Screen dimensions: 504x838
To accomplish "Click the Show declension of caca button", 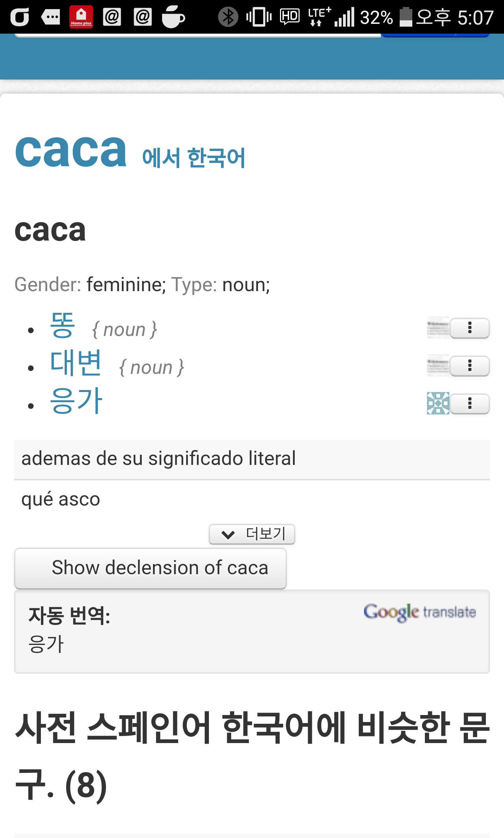I will [150, 568].
